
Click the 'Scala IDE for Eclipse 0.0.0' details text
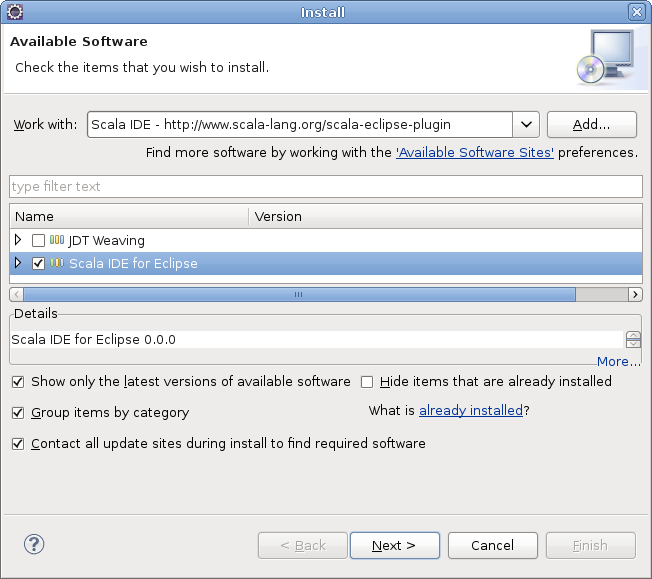click(x=94, y=339)
